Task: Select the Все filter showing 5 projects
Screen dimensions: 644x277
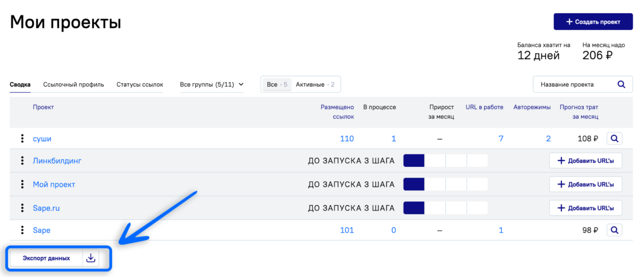Action: tap(277, 84)
